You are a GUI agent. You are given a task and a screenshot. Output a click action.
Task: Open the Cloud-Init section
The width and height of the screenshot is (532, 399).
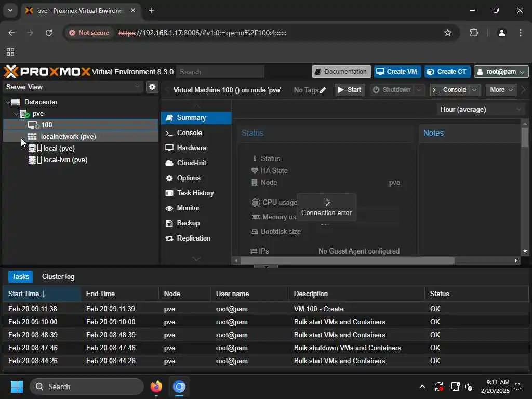click(x=196, y=163)
